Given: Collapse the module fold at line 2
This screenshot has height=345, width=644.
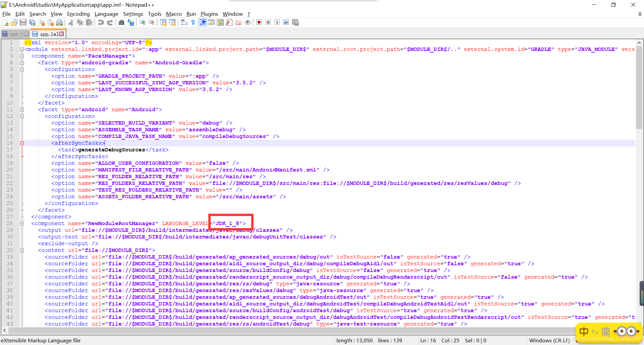Looking at the screenshot, I should [22, 49].
